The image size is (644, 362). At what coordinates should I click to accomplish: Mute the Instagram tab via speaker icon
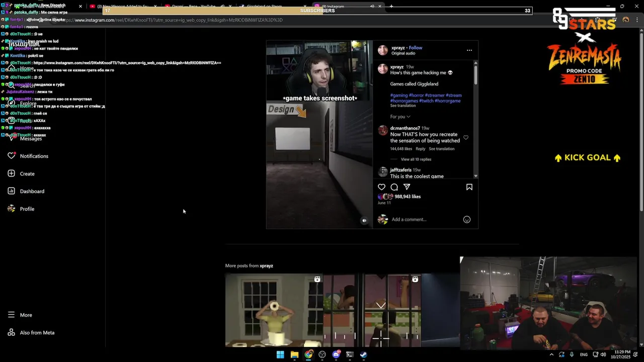[372, 6]
